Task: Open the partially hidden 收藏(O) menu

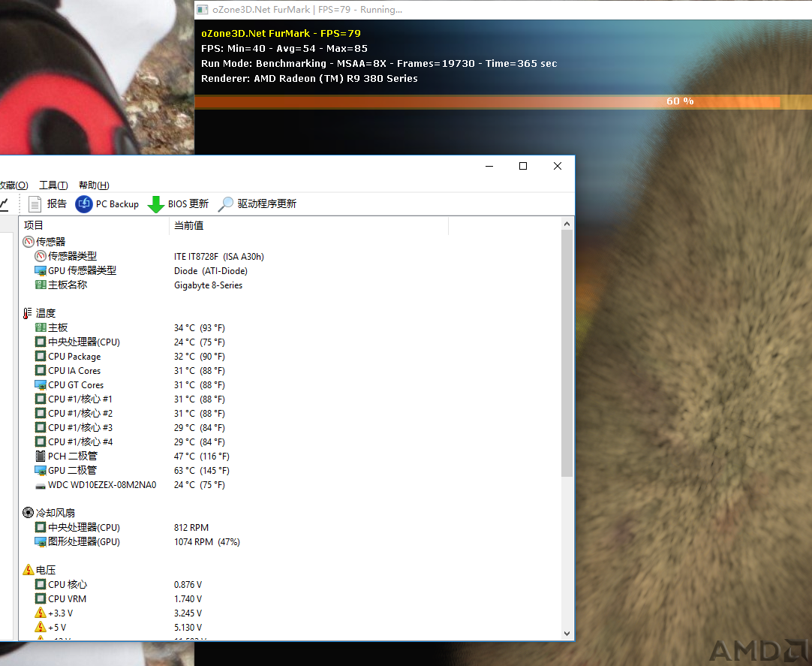Action: point(14,185)
